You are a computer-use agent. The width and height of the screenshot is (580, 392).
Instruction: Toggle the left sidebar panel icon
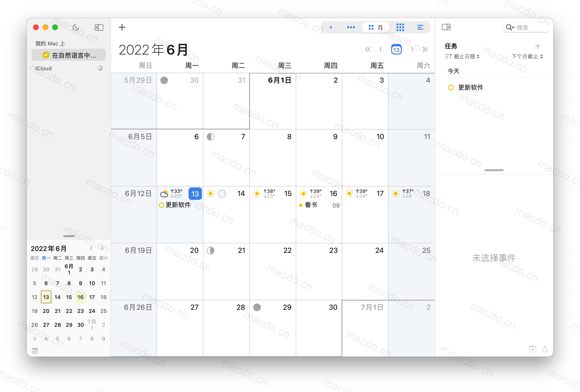[99, 27]
